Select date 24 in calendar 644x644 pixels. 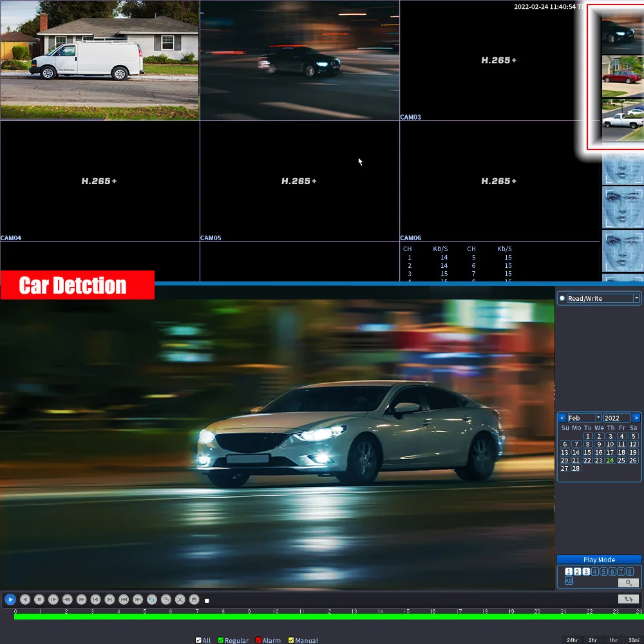(x=610, y=460)
